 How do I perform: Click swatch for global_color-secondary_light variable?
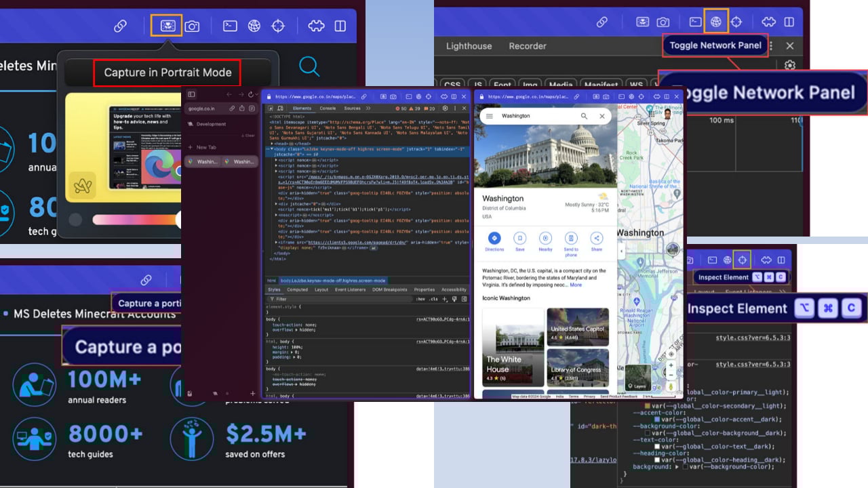pos(648,405)
